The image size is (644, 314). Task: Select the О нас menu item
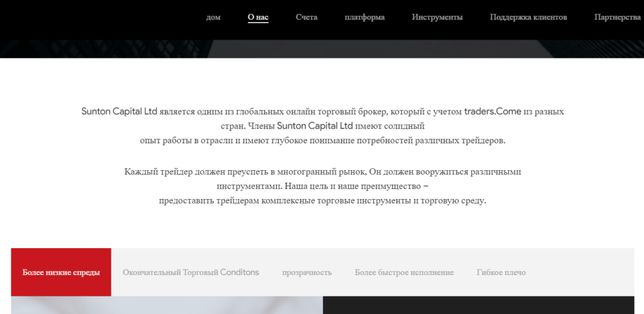258,17
